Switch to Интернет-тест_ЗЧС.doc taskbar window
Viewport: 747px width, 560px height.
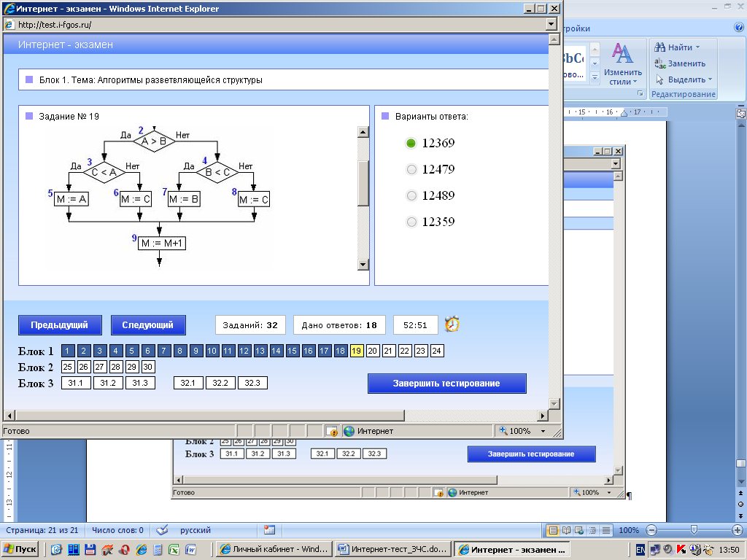(x=393, y=550)
